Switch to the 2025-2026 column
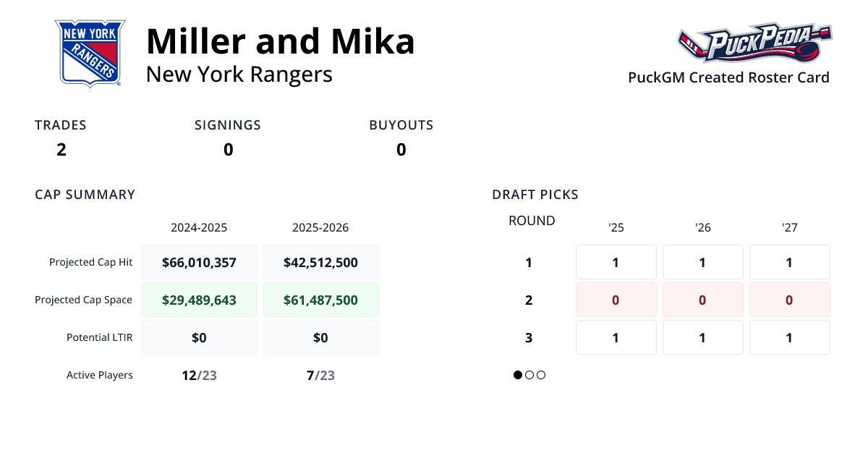 (x=320, y=227)
